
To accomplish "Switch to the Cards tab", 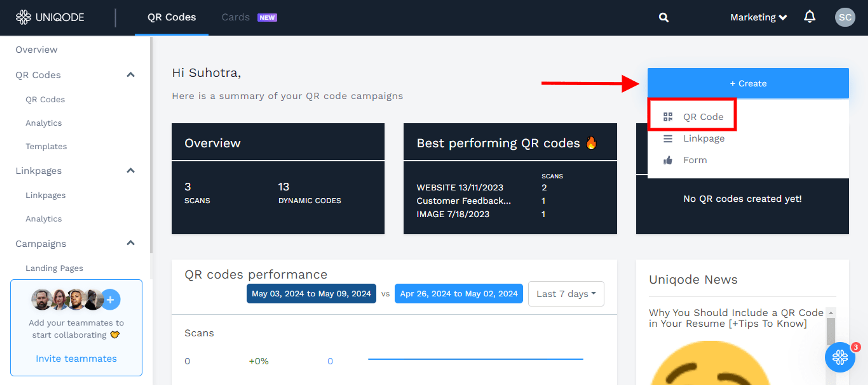I will (236, 17).
